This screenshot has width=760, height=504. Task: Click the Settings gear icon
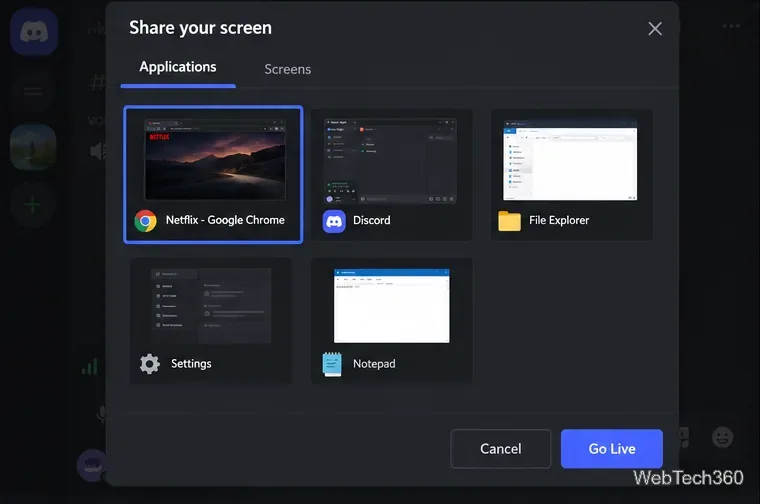pos(150,364)
